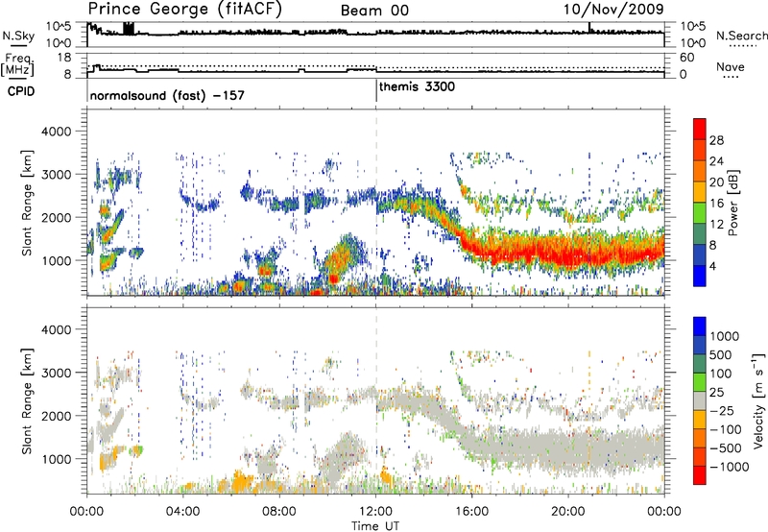Click the dashed 12:00 line in power panel

click(x=376, y=203)
